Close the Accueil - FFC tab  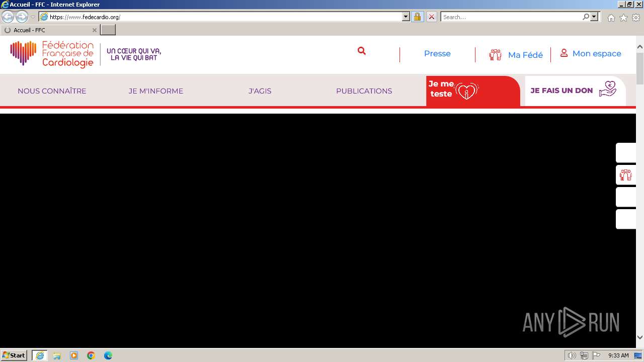click(x=94, y=30)
